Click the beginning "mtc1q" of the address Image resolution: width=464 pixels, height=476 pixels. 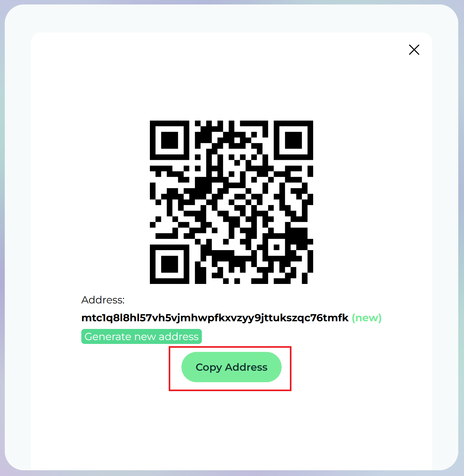pyautogui.click(x=97, y=318)
